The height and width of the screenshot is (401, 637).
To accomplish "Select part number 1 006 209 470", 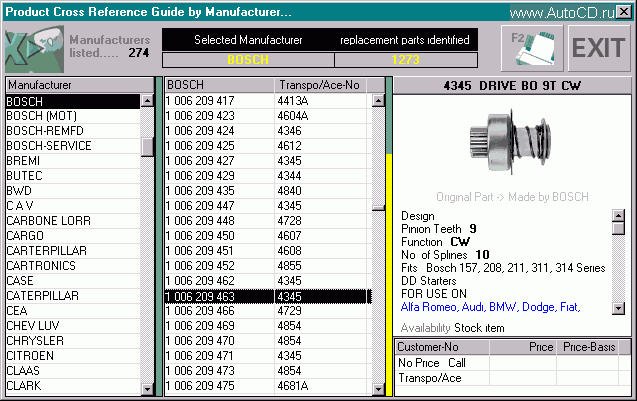I will [x=219, y=342].
